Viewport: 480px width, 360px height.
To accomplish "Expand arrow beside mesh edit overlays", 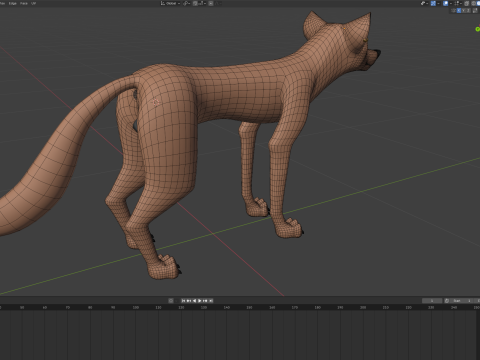I will tap(461, 3).
